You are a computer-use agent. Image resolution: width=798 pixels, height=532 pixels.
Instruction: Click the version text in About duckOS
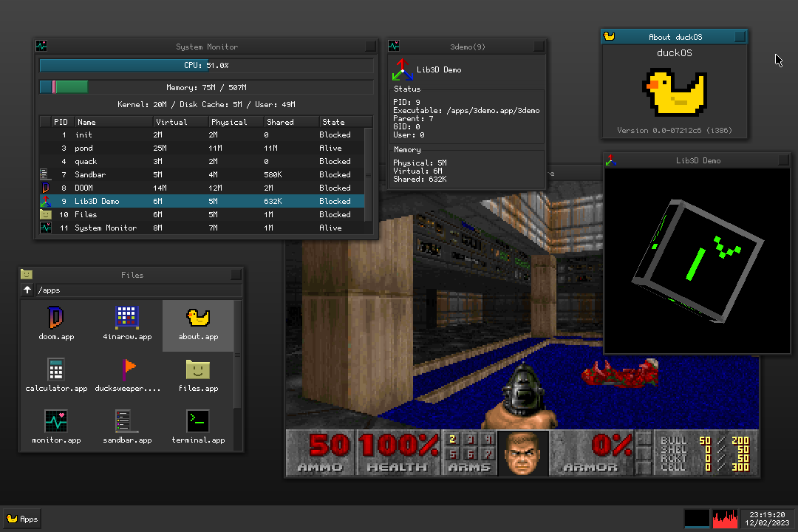click(675, 130)
